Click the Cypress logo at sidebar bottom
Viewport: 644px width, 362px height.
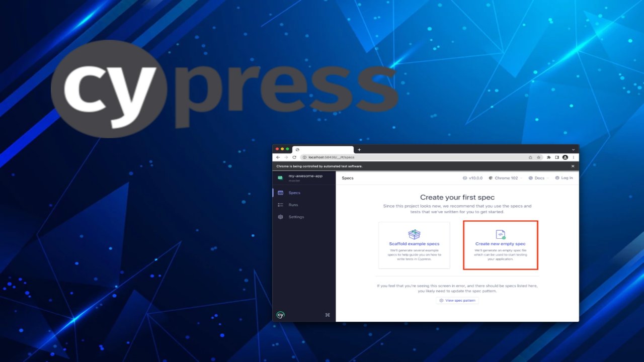coord(281,315)
